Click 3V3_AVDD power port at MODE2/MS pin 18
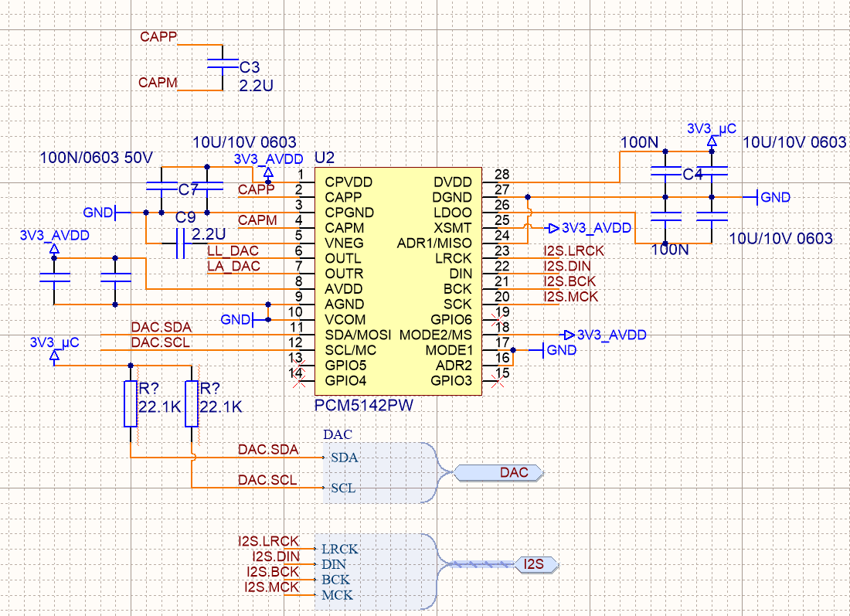This screenshot has width=850, height=616. tap(604, 335)
